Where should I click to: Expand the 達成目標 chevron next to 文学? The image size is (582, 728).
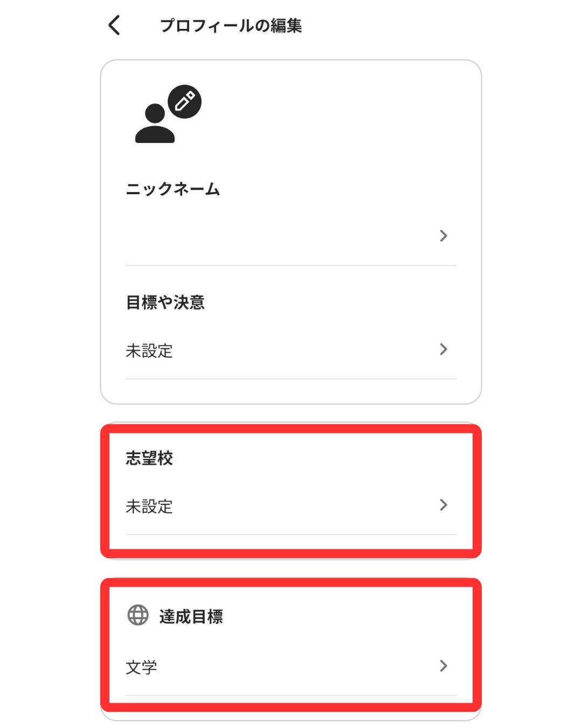click(x=443, y=666)
